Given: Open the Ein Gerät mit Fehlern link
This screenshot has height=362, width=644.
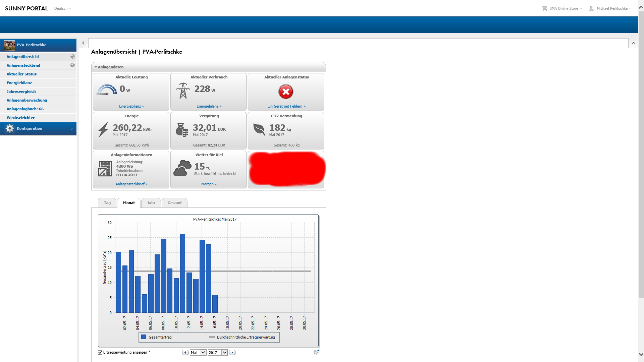Looking at the screenshot, I should (x=286, y=106).
